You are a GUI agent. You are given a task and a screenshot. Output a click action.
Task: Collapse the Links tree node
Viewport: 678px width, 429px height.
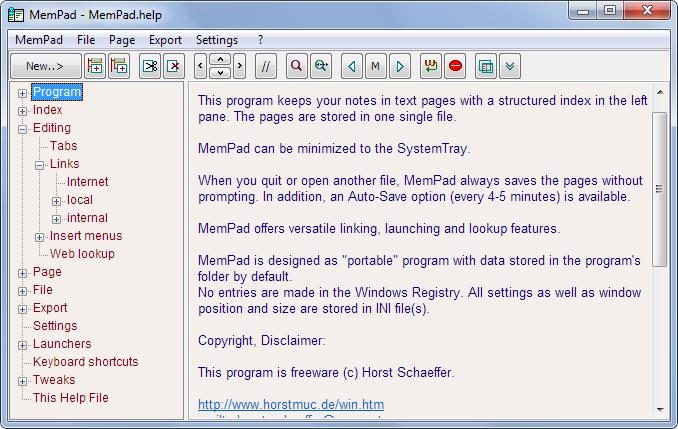click(x=39, y=165)
